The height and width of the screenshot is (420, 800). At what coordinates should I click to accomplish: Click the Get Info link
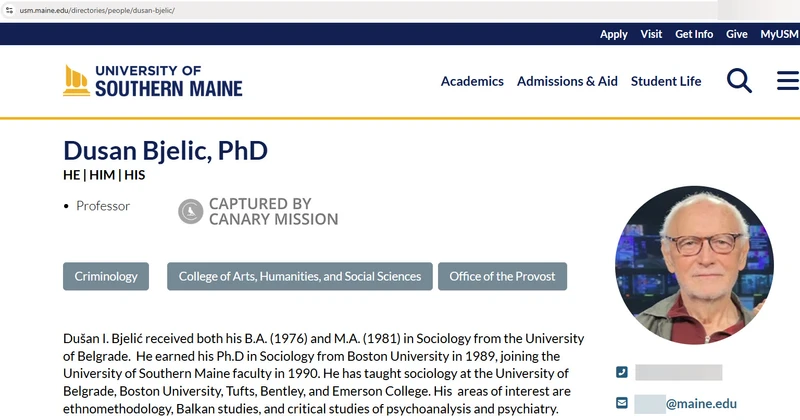pos(694,34)
